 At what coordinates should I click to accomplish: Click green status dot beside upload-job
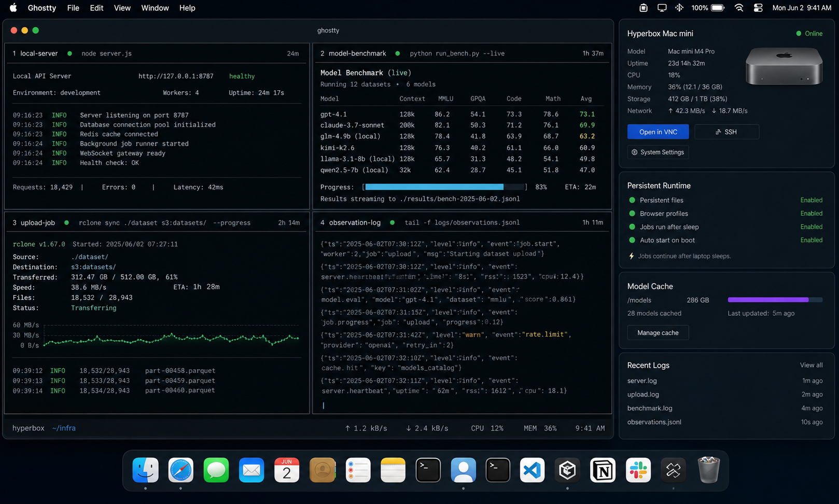click(x=66, y=222)
